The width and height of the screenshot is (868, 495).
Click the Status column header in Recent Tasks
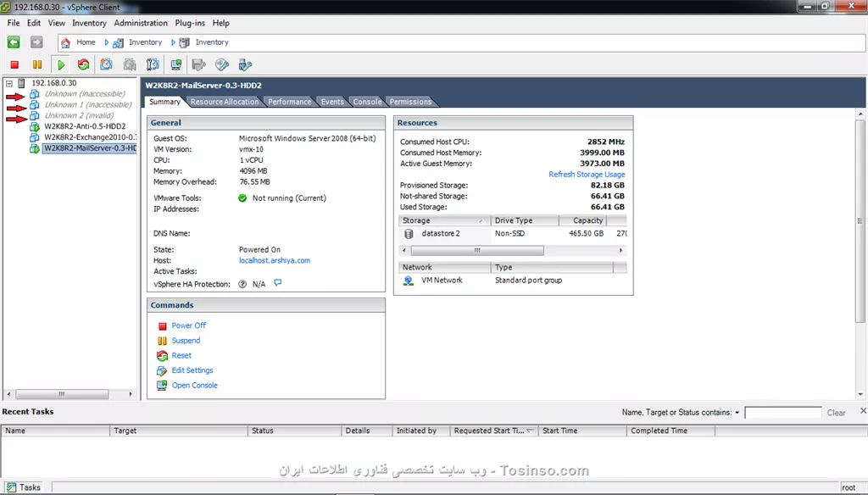(x=294, y=431)
